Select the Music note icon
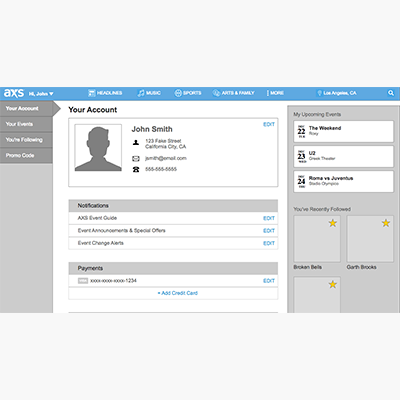 pos(141,93)
